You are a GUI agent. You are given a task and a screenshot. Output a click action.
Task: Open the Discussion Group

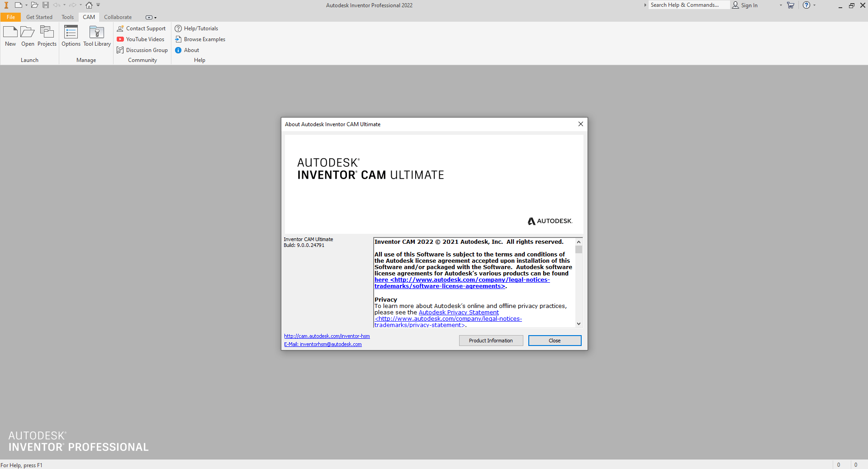(142, 50)
